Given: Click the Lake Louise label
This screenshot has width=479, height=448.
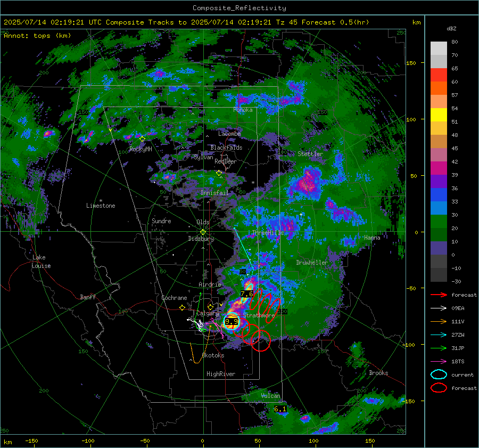Looking at the screenshot, I should point(41,262).
